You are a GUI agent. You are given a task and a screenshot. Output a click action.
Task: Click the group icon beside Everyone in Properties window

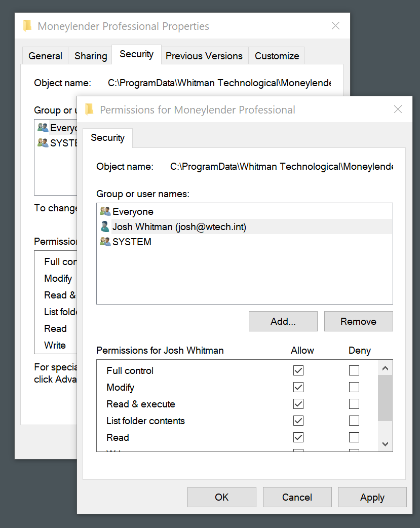[x=43, y=128]
